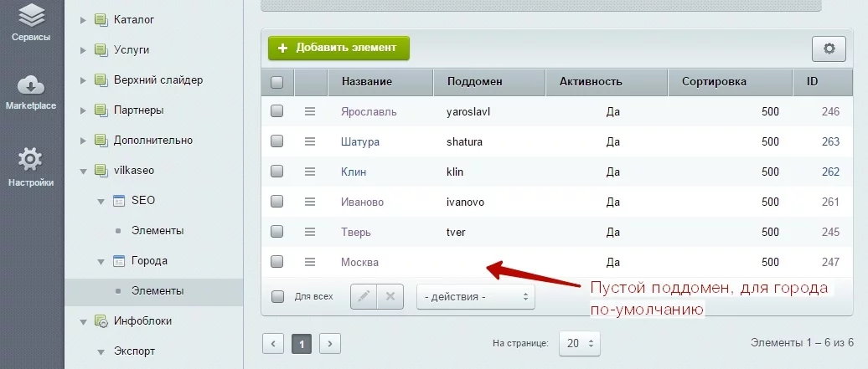This screenshot has height=369, width=868.
Task: Open the Тверь element link
Action: pyautogui.click(x=355, y=232)
